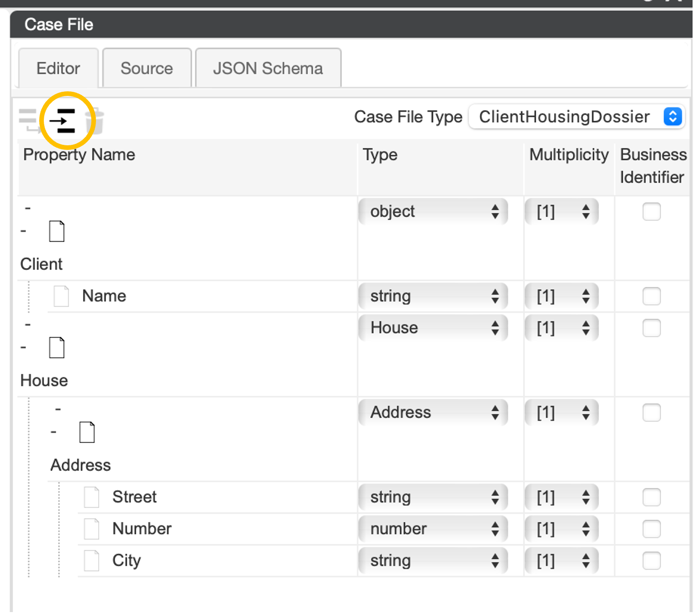Collapse the Client tree node

point(24,231)
